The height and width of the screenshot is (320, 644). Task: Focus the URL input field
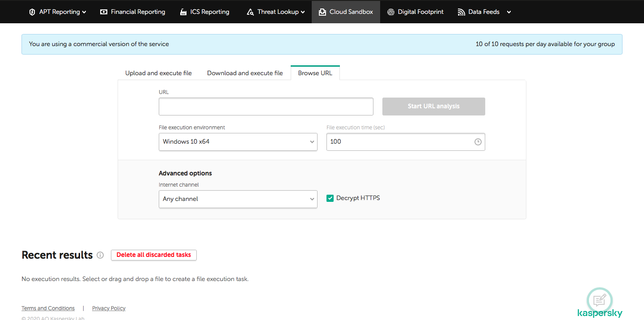point(266,107)
